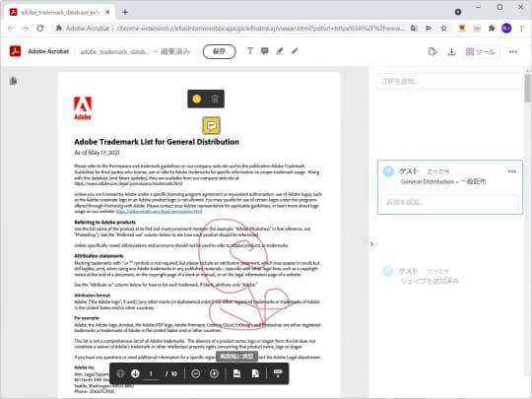The height and width of the screenshot is (399, 532).
Task: Open the page thumbnails sidebar icon
Action: (x=13, y=81)
